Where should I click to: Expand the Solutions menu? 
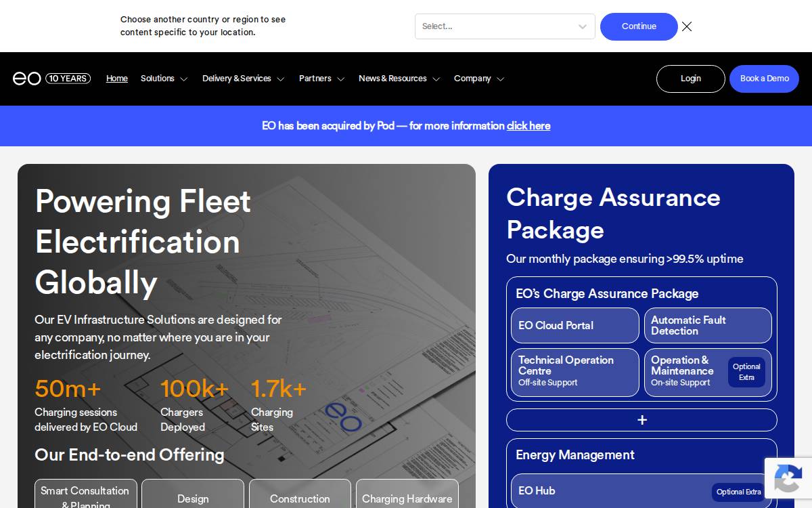(x=164, y=79)
